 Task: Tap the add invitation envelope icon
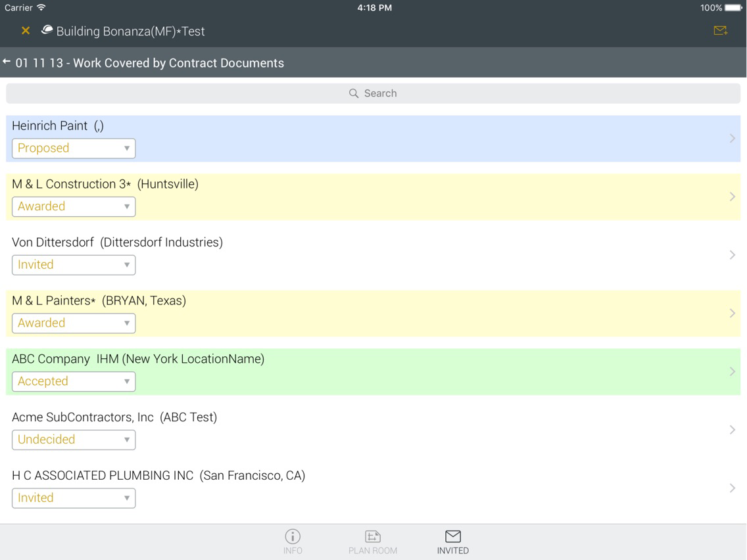coord(720,31)
